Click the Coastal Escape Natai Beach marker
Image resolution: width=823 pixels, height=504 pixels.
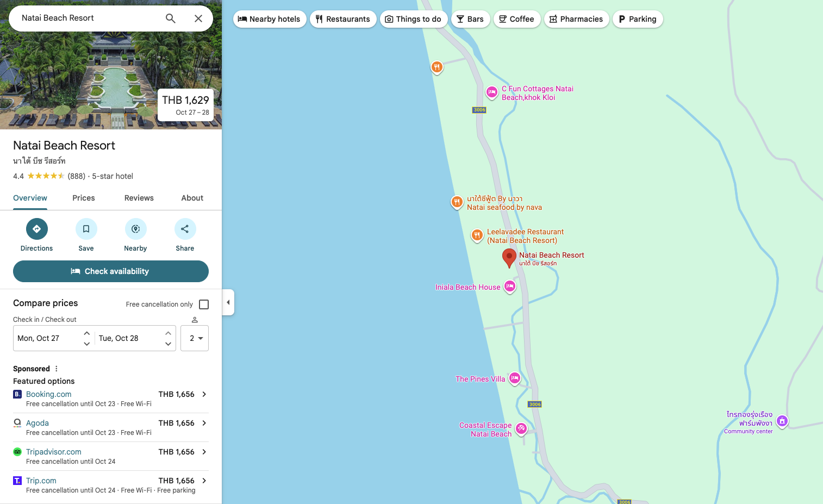click(x=521, y=428)
